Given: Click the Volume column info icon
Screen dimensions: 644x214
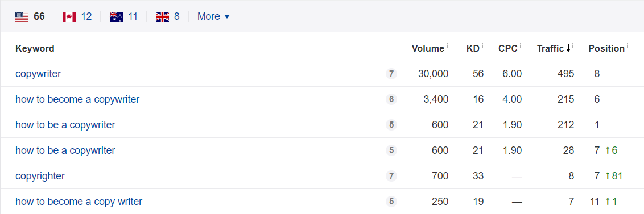Looking at the screenshot, I should [x=447, y=46].
